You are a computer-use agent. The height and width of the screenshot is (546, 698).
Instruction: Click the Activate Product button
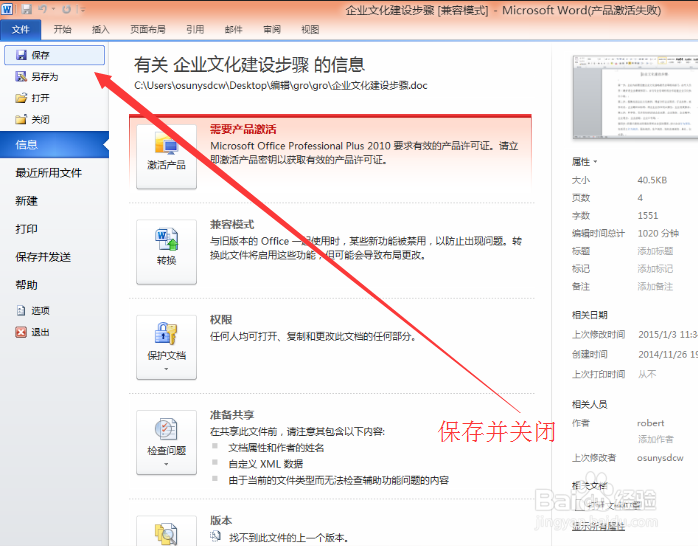[166, 157]
